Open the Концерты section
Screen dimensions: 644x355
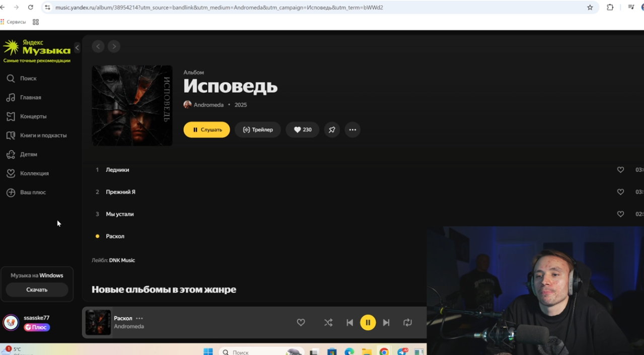click(x=27, y=116)
